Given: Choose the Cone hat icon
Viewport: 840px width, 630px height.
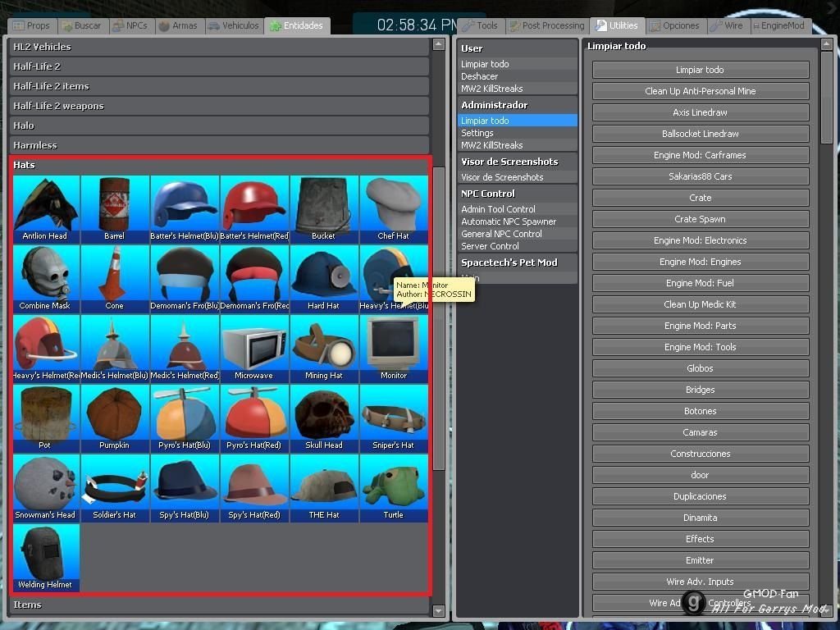Looking at the screenshot, I should coord(115,279).
